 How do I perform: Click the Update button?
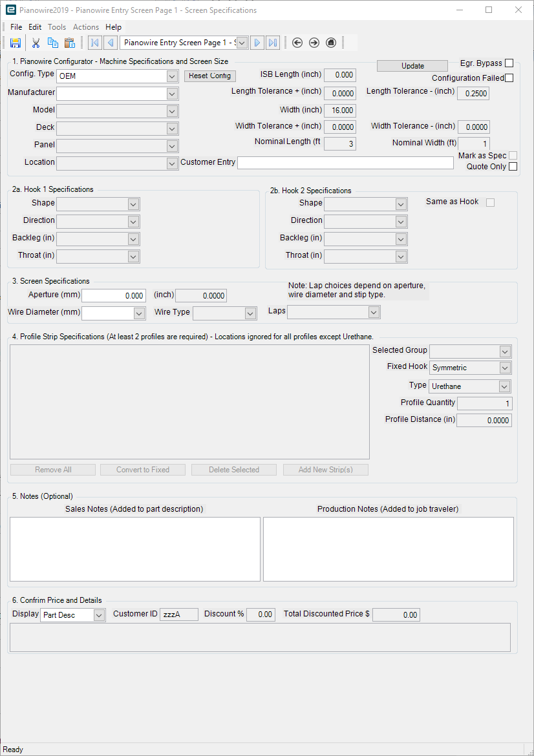(413, 66)
